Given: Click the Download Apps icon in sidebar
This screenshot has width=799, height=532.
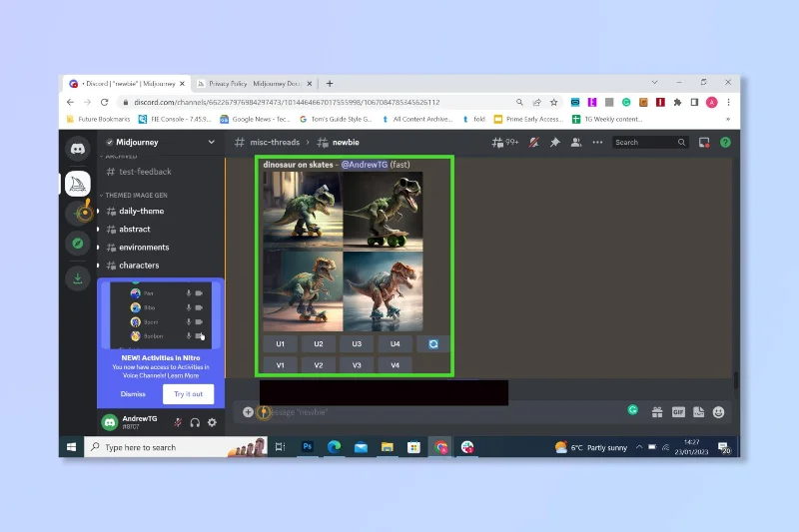Looking at the screenshot, I should pos(78,278).
